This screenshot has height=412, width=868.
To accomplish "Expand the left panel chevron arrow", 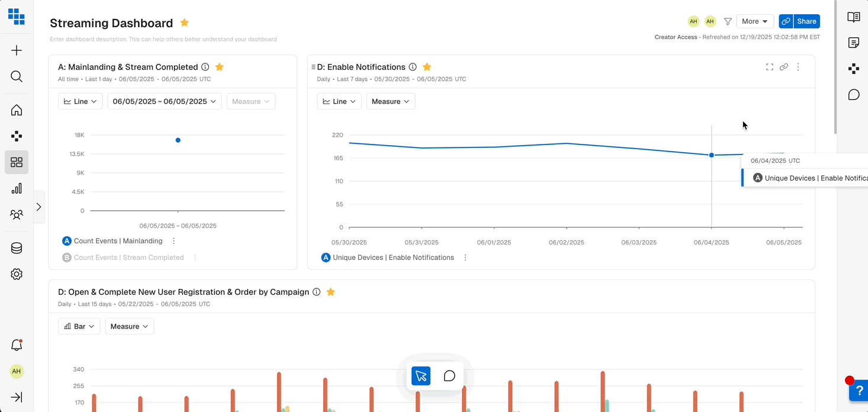I will tap(39, 207).
